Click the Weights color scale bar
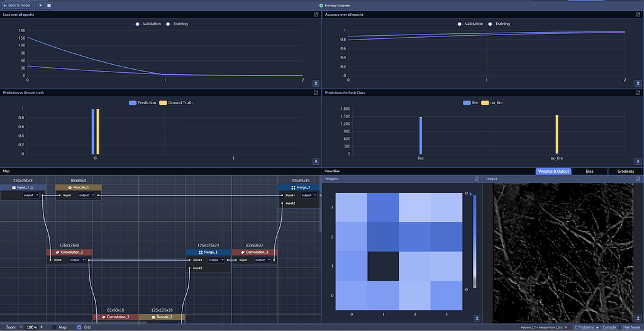 pos(475,241)
